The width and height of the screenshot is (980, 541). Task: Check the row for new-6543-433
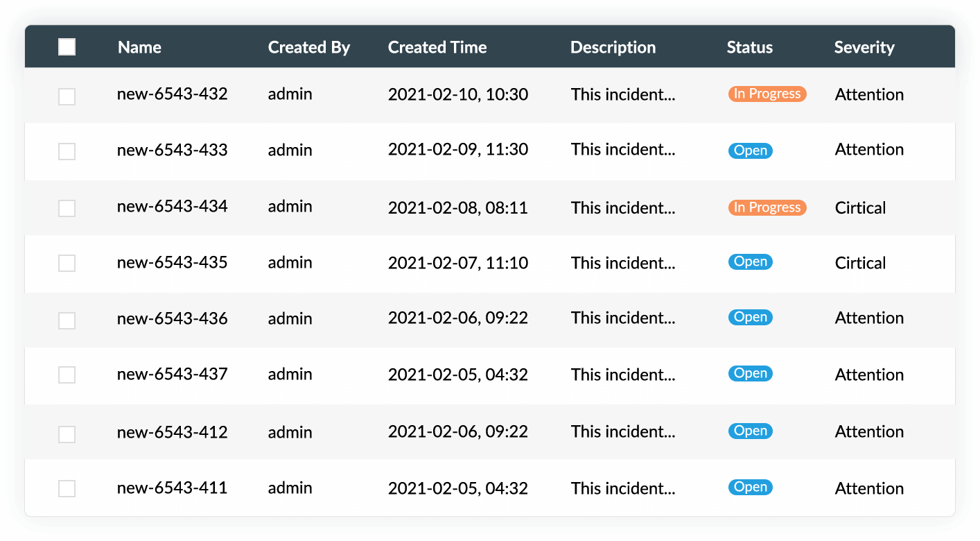click(x=67, y=151)
